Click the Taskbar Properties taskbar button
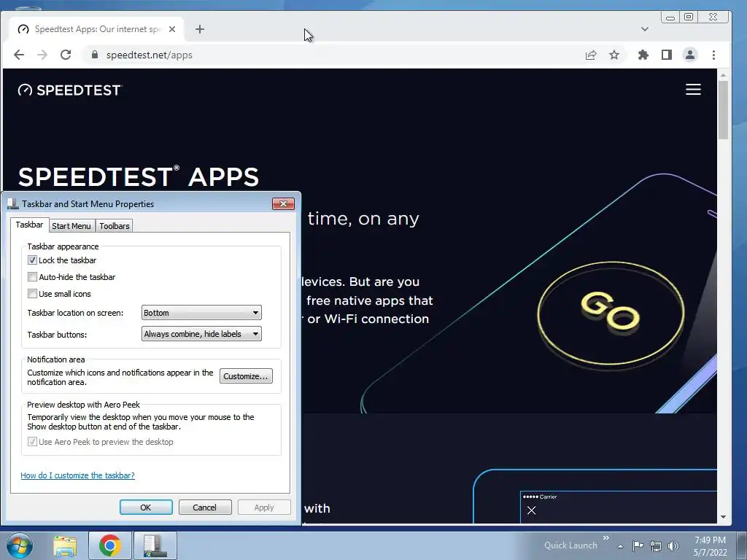The image size is (747, 560). 155,545
